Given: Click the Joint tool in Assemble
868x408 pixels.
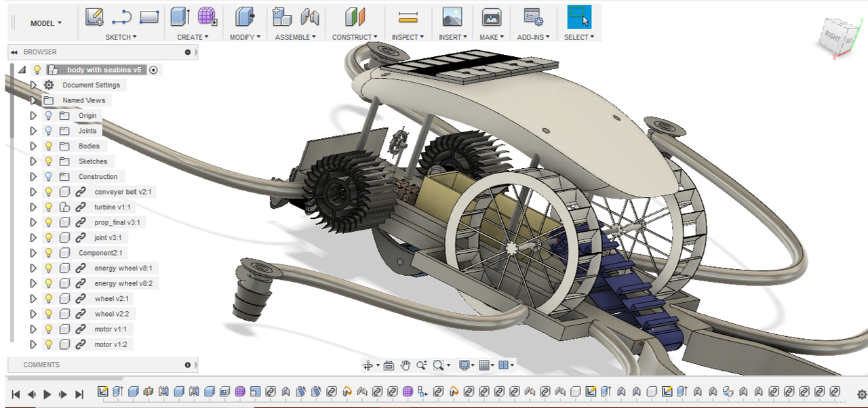Looking at the screenshot, I should tap(310, 17).
